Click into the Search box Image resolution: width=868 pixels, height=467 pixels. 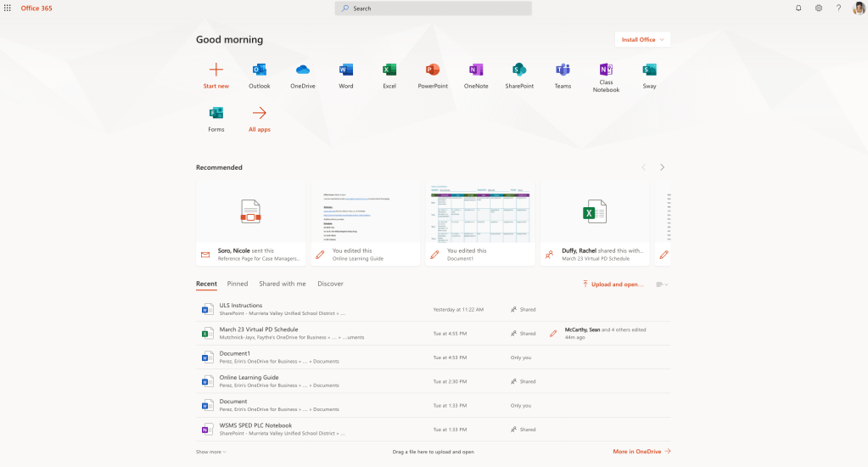pos(434,8)
